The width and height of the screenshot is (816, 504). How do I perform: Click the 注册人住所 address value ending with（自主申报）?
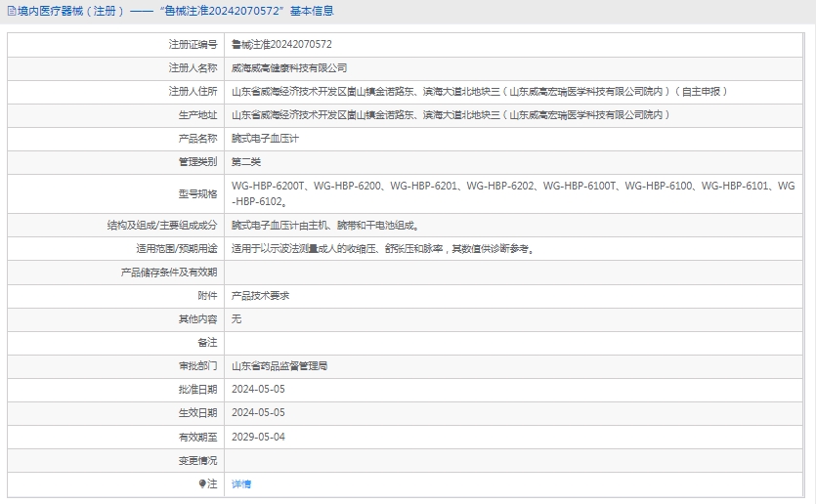[479, 92]
